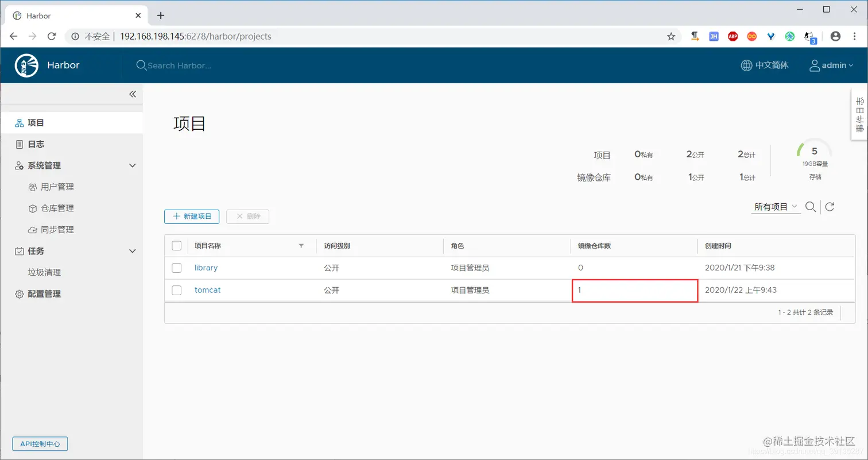Open the 事件日志 side tab

(x=859, y=114)
